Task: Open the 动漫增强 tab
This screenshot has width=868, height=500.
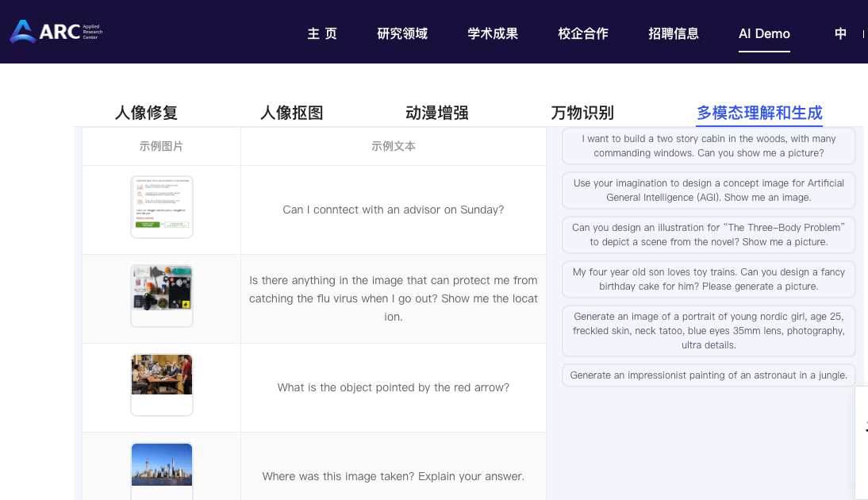Action: click(436, 113)
